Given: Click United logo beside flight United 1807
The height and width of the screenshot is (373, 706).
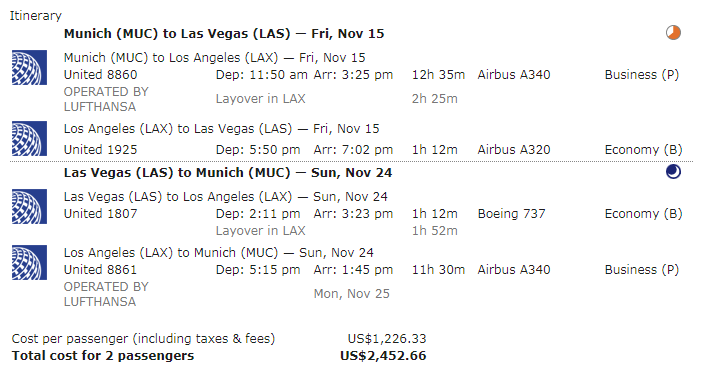Looking at the screenshot, I should click(x=29, y=207).
